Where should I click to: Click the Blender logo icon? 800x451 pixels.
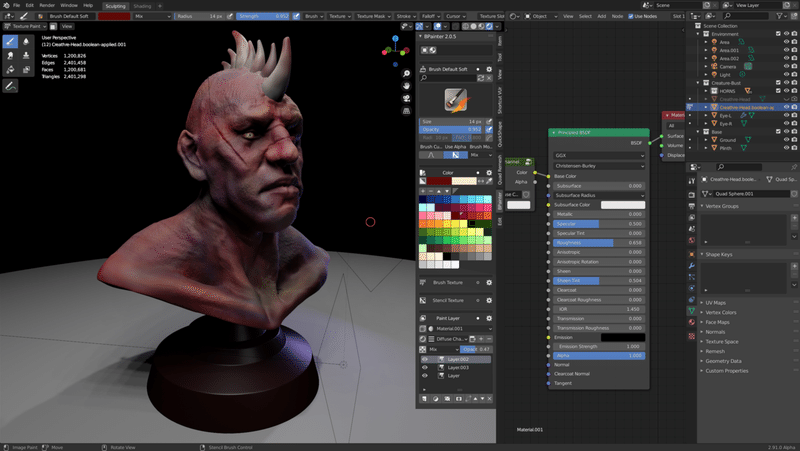[6, 5]
